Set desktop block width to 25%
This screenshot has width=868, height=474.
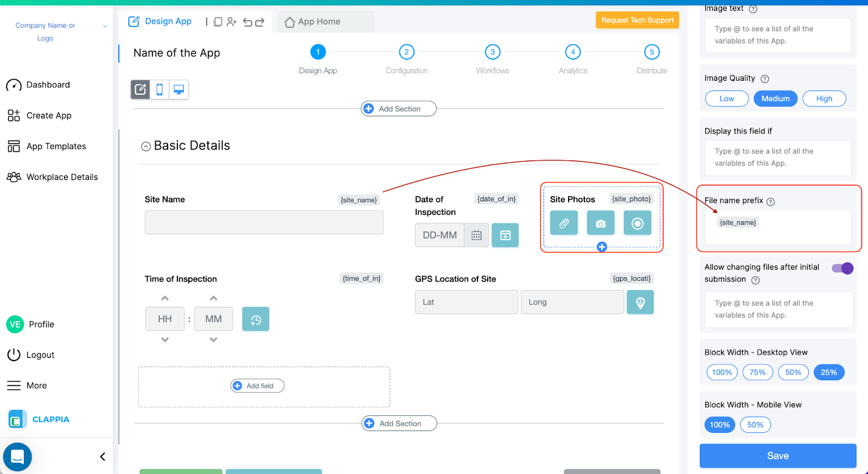tap(829, 373)
